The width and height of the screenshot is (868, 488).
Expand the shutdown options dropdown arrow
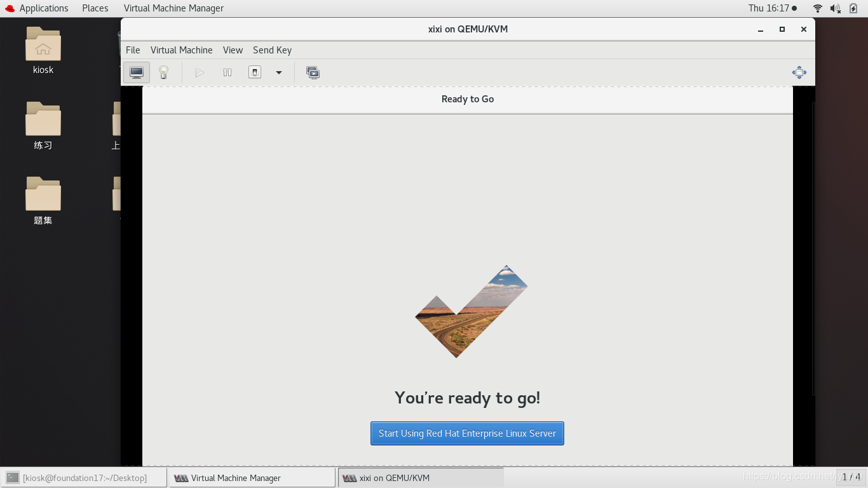[278, 72]
